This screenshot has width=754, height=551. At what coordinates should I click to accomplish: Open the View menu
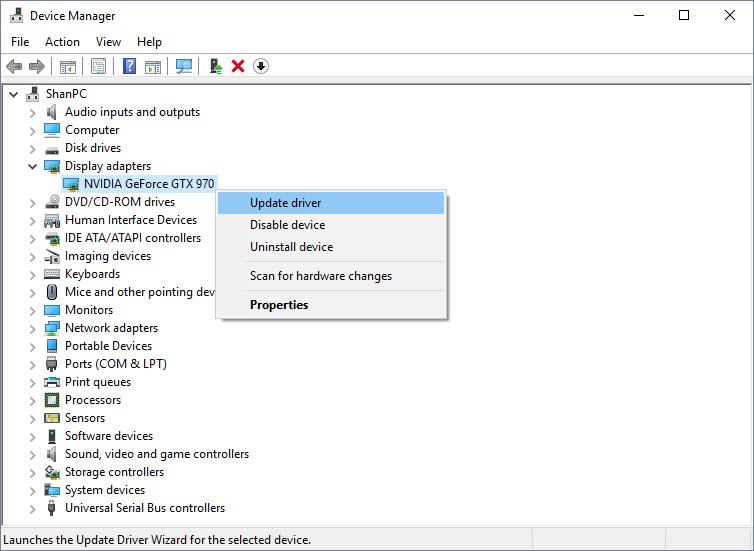pos(108,42)
